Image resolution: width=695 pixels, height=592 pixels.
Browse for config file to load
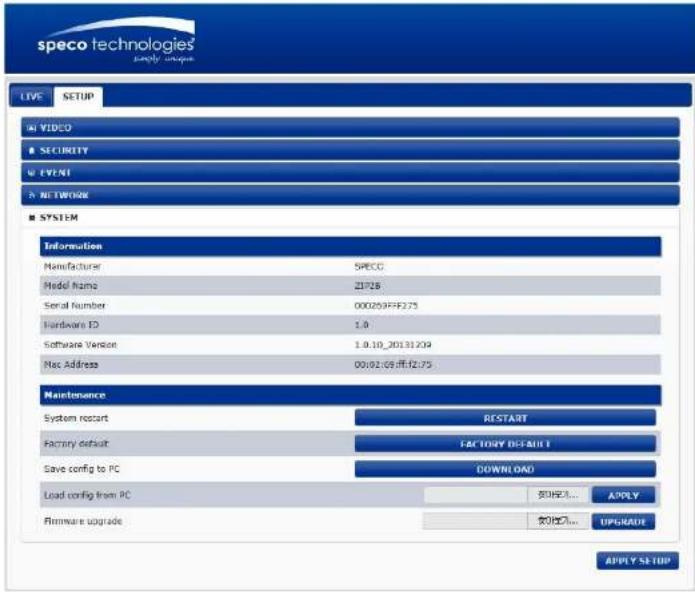pyautogui.click(x=558, y=495)
